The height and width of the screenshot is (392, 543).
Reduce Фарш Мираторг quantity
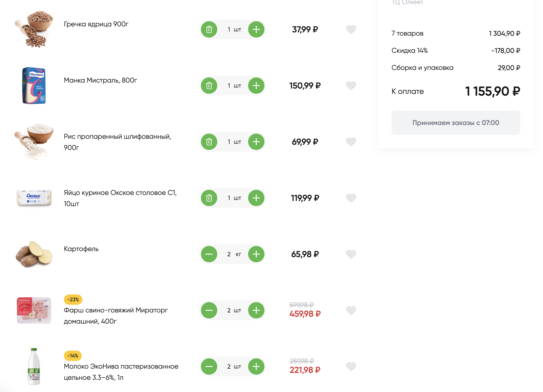pos(209,310)
